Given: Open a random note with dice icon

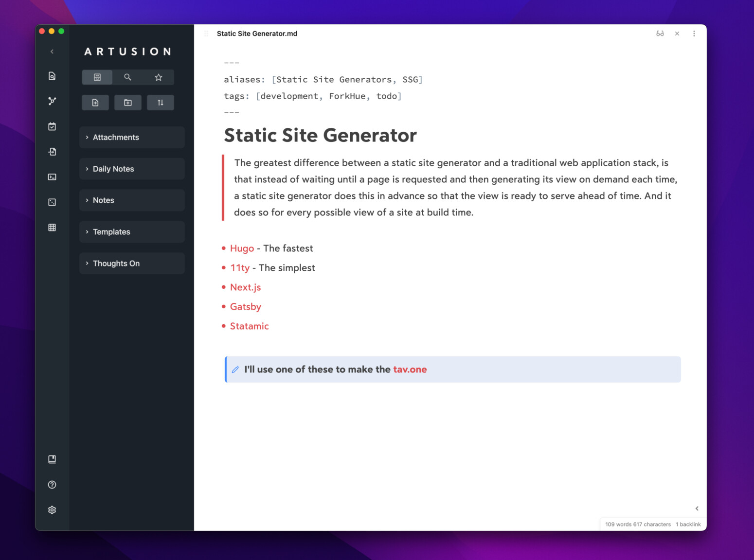Looking at the screenshot, I should click(52, 202).
